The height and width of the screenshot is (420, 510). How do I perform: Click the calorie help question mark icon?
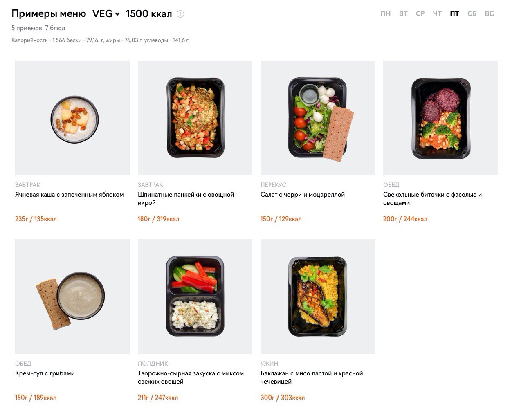tap(180, 14)
